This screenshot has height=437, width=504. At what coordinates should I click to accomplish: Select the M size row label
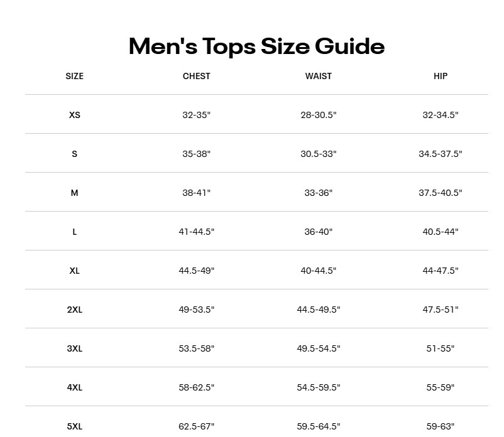tap(75, 193)
